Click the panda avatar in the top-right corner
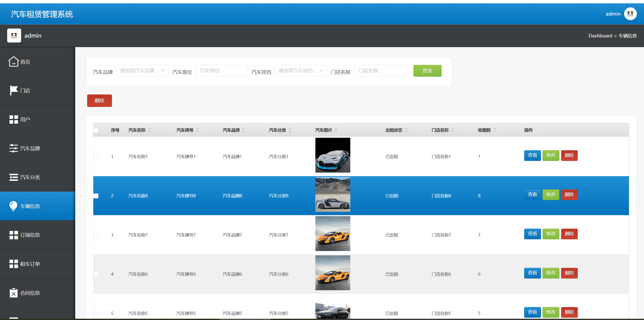This screenshot has width=644, height=320. point(630,14)
